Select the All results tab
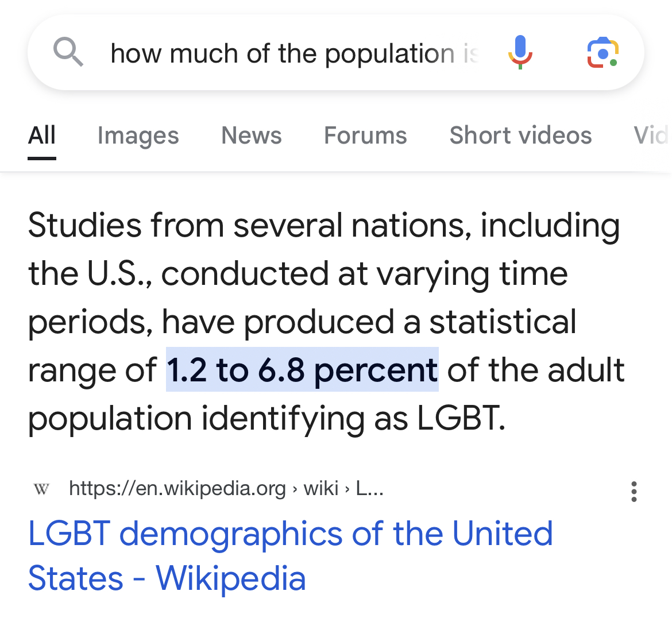This screenshot has height=618, width=672. pos(42,136)
